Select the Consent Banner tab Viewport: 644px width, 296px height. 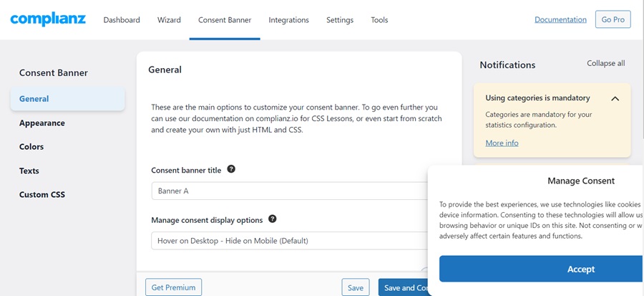pos(225,20)
